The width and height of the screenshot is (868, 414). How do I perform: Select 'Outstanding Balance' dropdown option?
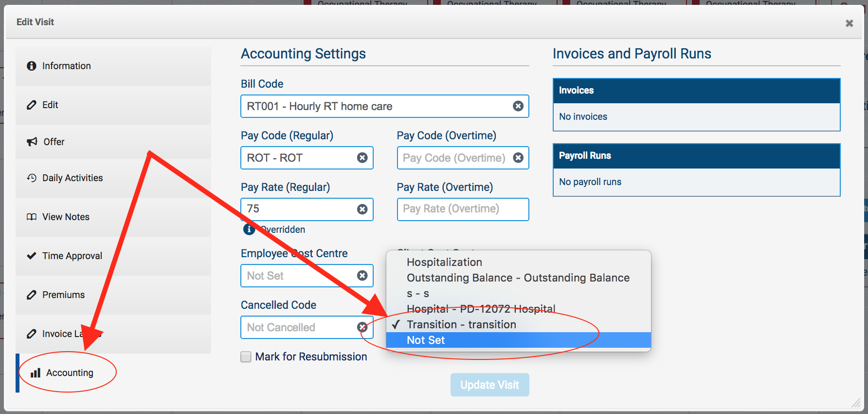518,278
